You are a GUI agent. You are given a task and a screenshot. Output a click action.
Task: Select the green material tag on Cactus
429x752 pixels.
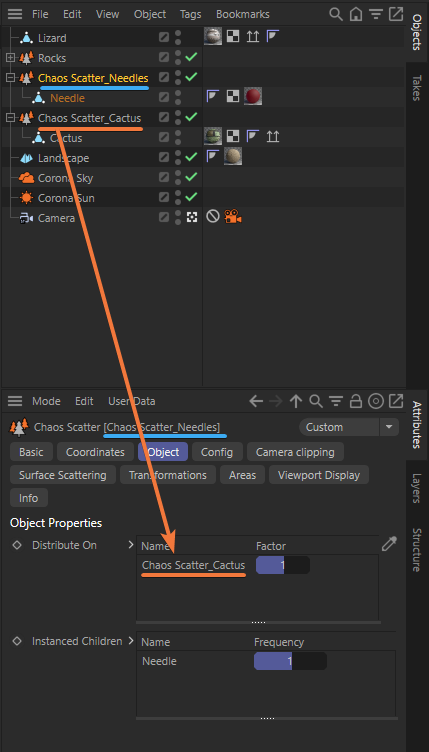tap(213, 136)
